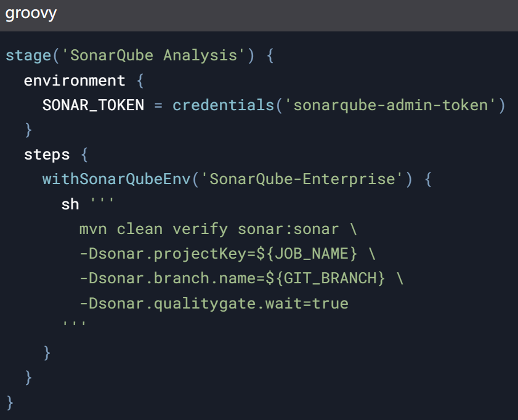Click the mvn clean verify line

point(219,229)
